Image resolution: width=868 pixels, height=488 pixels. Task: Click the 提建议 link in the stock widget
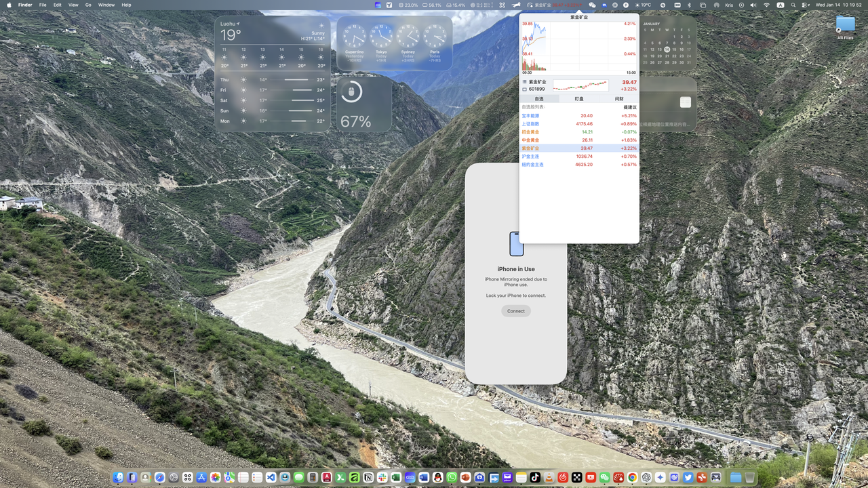[629, 107]
